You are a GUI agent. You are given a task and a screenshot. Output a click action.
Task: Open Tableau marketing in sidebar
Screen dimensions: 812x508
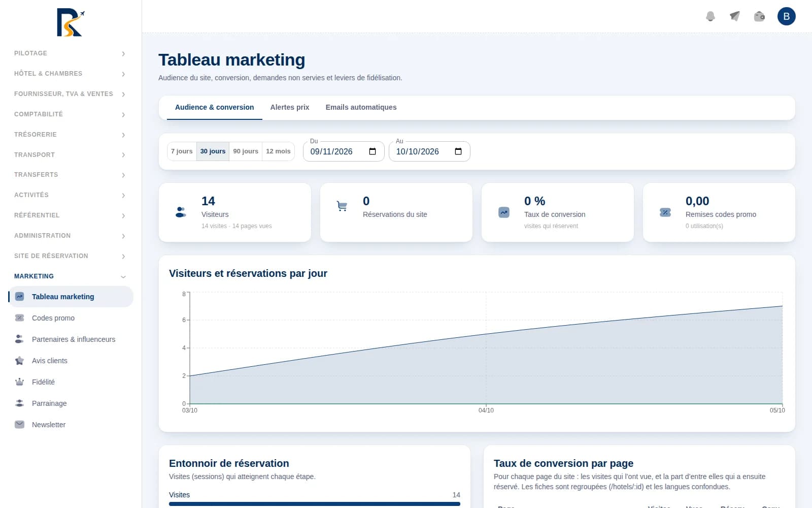pos(71,297)
